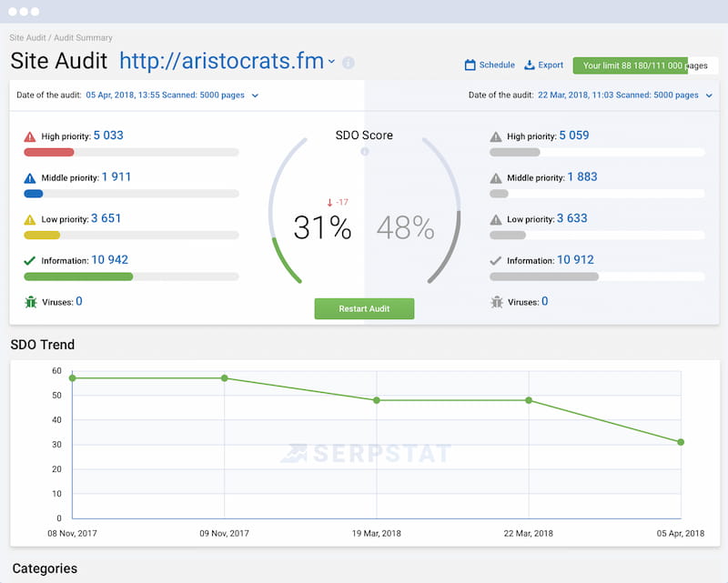Select Audit Summary breadcrumb item

[x=84, y=38]
